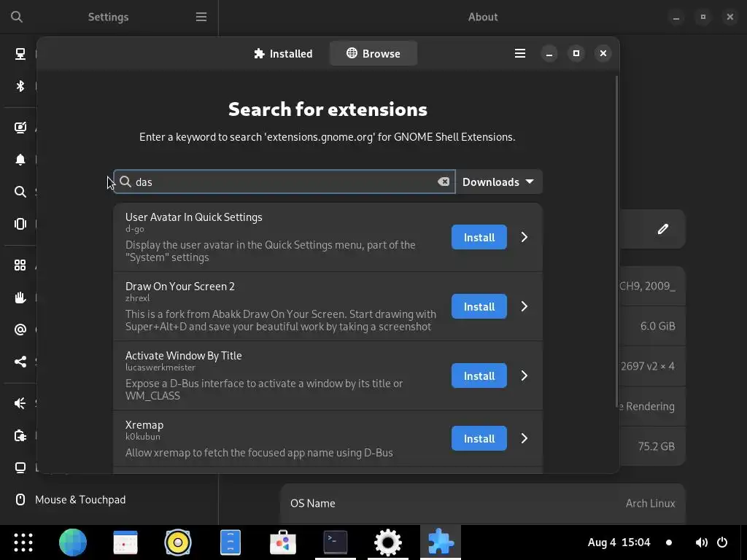Select the Displays icon in Settings sidebar
Screen dimensions: 747x560
tap(20, 467)
